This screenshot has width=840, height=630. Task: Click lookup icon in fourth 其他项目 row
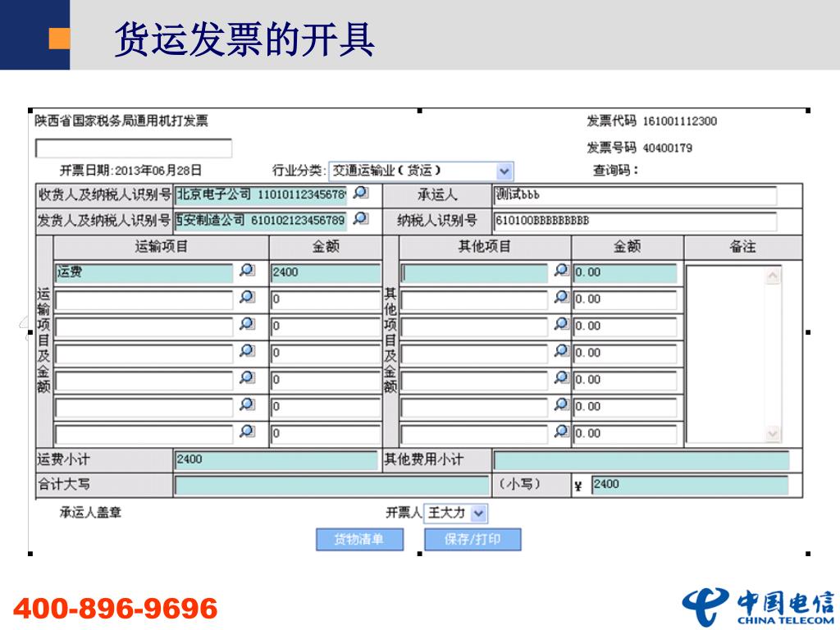(561, 350)
